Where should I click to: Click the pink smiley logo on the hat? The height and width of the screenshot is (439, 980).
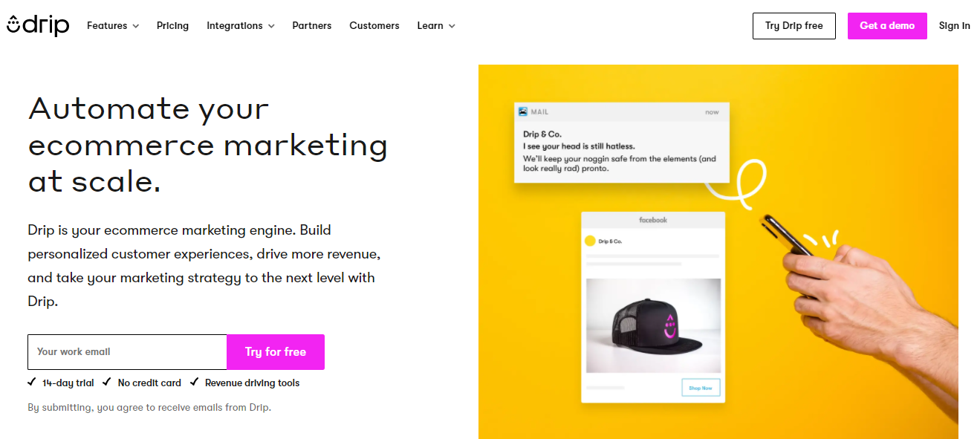click(670, 328)
